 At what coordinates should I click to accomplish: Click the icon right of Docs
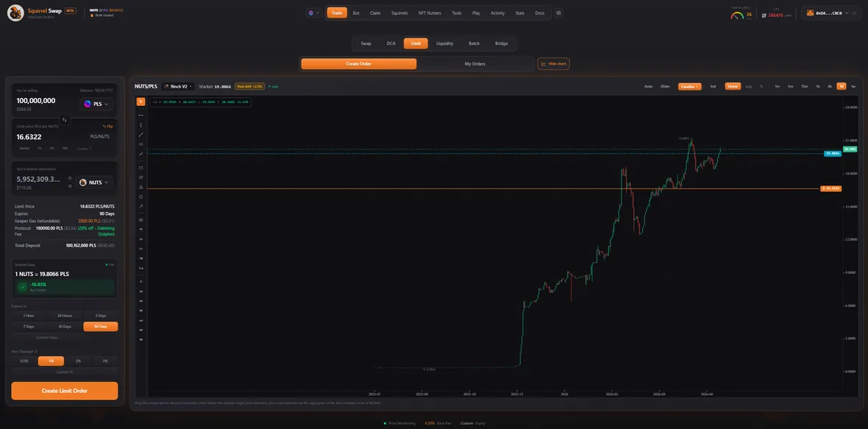[558, 13]
